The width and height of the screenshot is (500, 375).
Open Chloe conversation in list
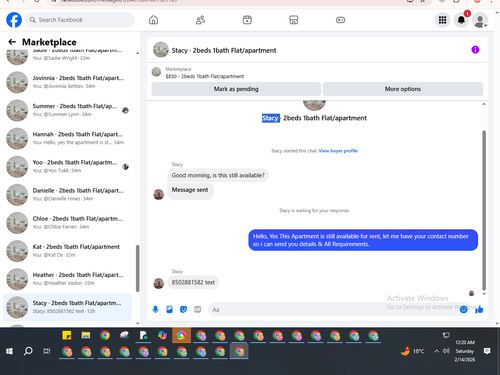click(67, 223)
